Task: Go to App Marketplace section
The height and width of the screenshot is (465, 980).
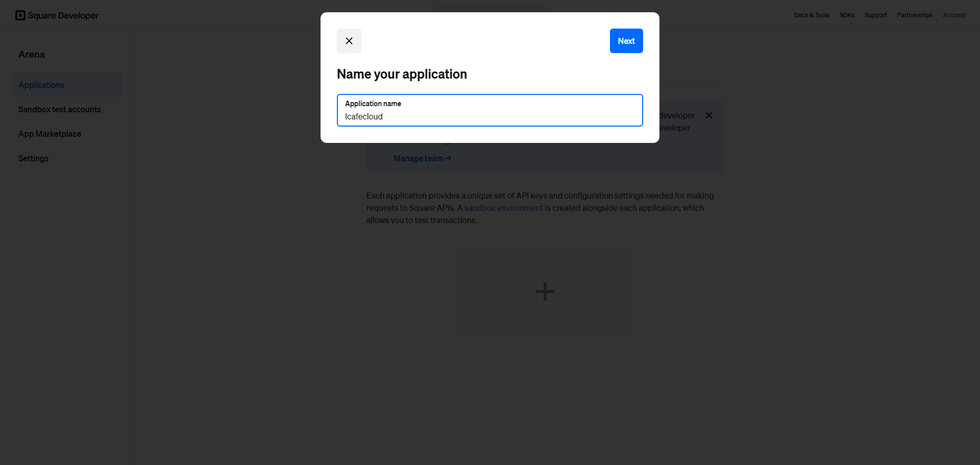Action: pos(50,134)
